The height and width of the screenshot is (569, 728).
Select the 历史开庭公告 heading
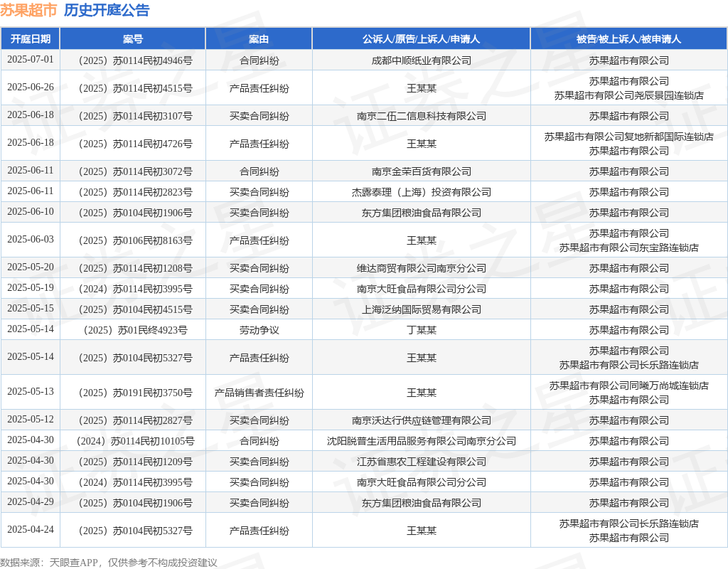[107, 10]
